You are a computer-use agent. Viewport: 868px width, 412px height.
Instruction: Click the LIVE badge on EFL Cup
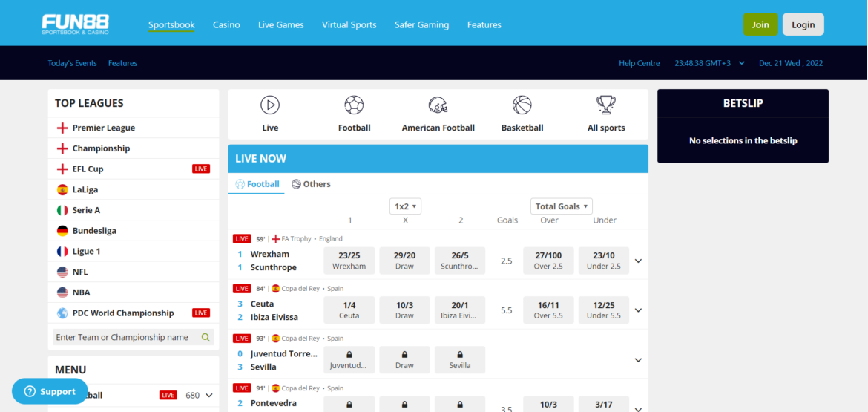(201, 169)
